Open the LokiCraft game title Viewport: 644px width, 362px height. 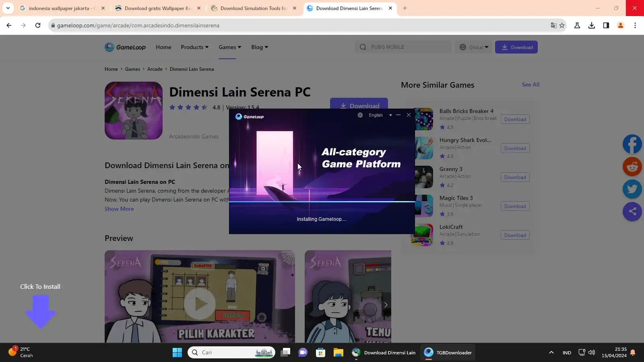pyautogui.click(x=451, y=227)
